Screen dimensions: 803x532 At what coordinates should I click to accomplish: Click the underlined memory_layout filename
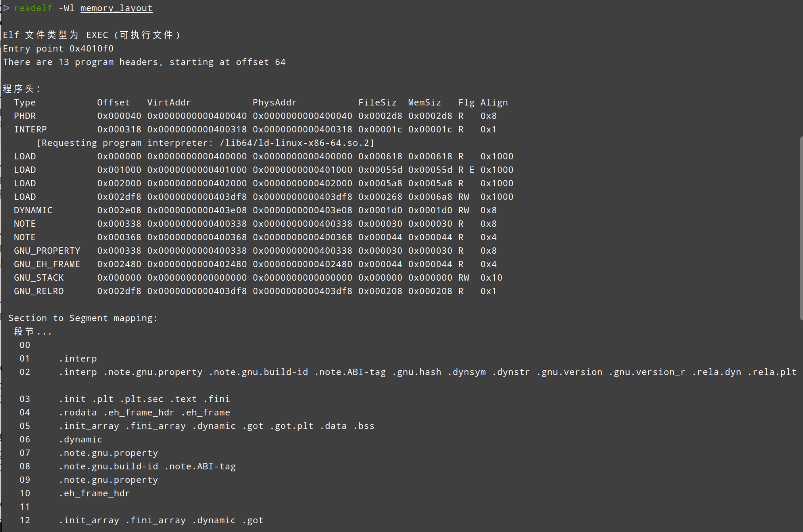(x=116, y=8)
